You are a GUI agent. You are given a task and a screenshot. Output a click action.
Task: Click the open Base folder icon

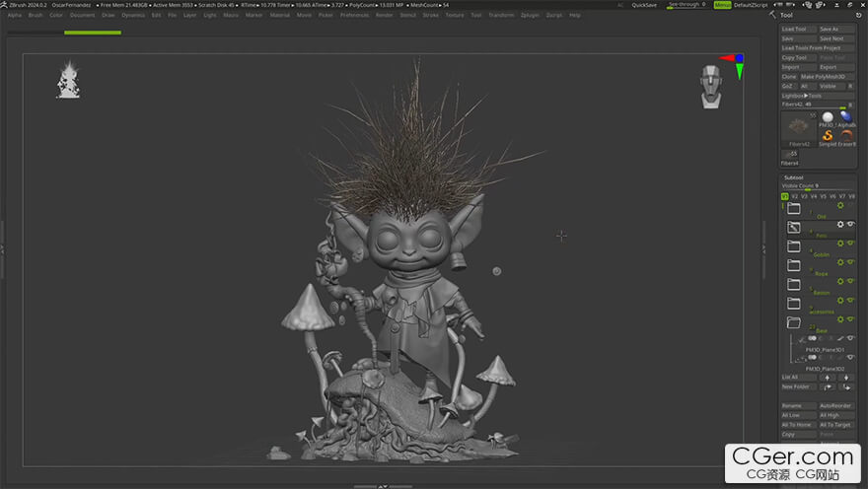pos(793,322)
